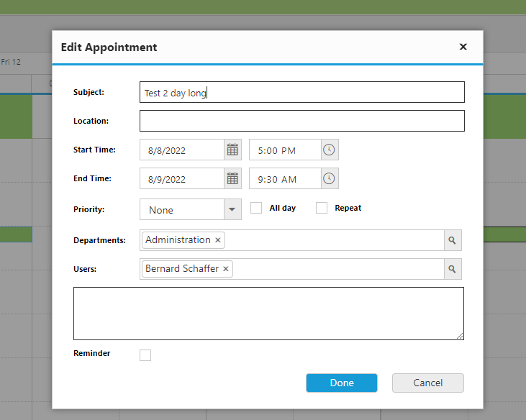Viewport: 526px width, 420px height.
Task: Expand the Priority dropdown arrow
Action: [232, 209]
